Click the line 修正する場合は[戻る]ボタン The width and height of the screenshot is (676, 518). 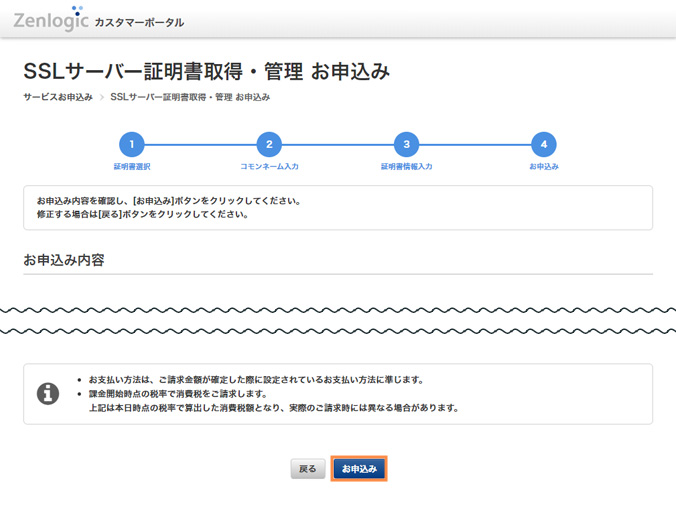142,214
